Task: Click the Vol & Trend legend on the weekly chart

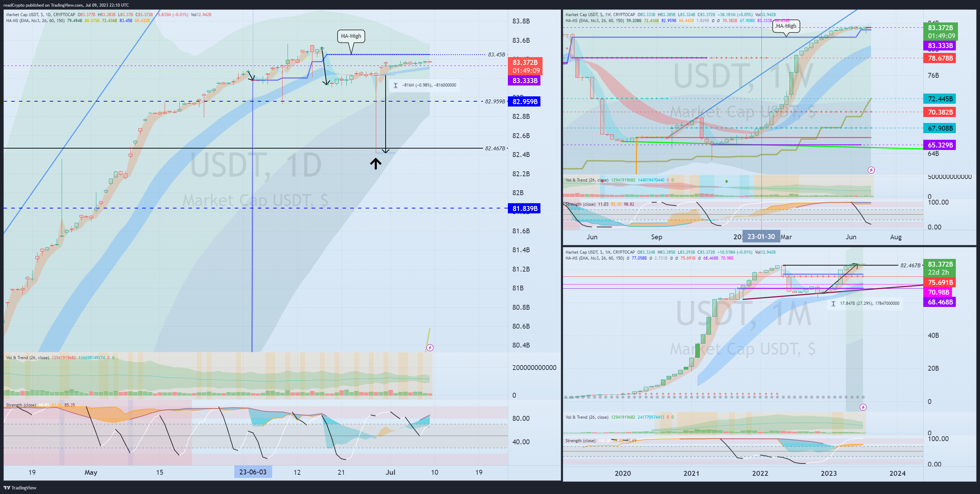Action: [x=587, y=180]
